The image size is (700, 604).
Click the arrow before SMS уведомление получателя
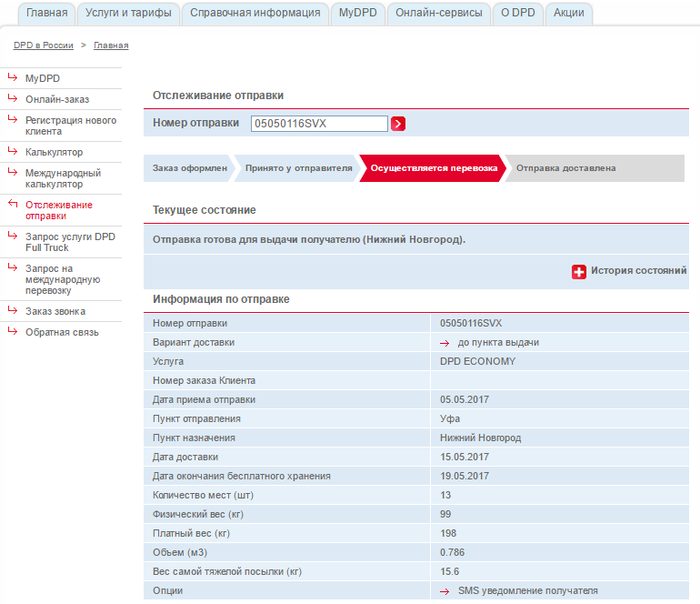445,591
